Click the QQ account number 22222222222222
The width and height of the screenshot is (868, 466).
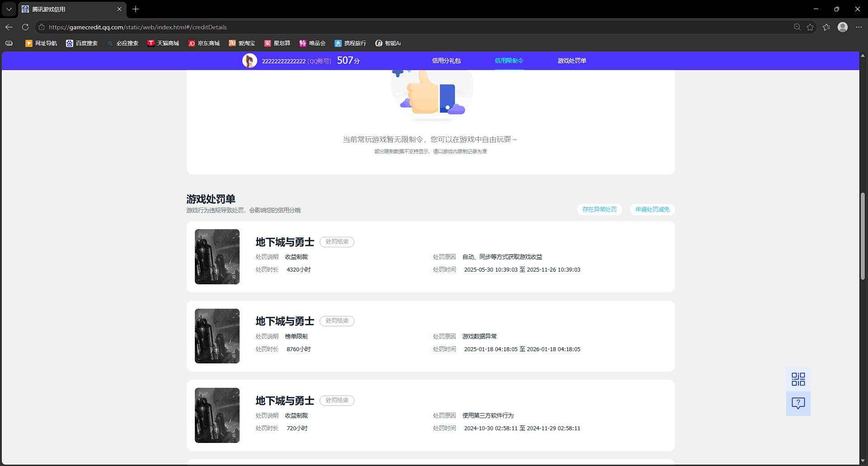click(284, 61)
